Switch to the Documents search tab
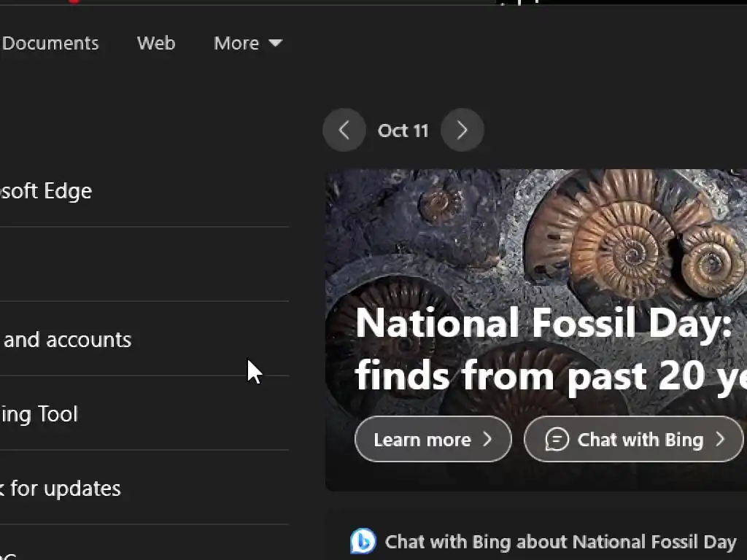 (x=50, y=43)
